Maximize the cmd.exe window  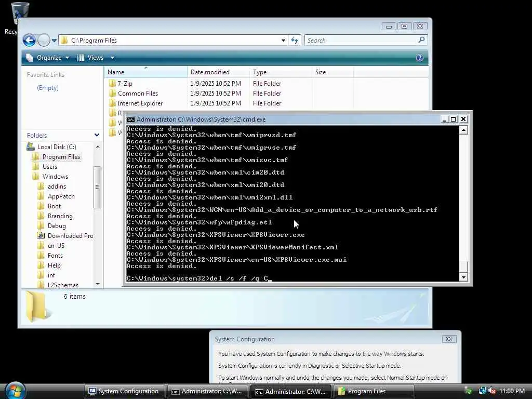[x=453, y=119]
